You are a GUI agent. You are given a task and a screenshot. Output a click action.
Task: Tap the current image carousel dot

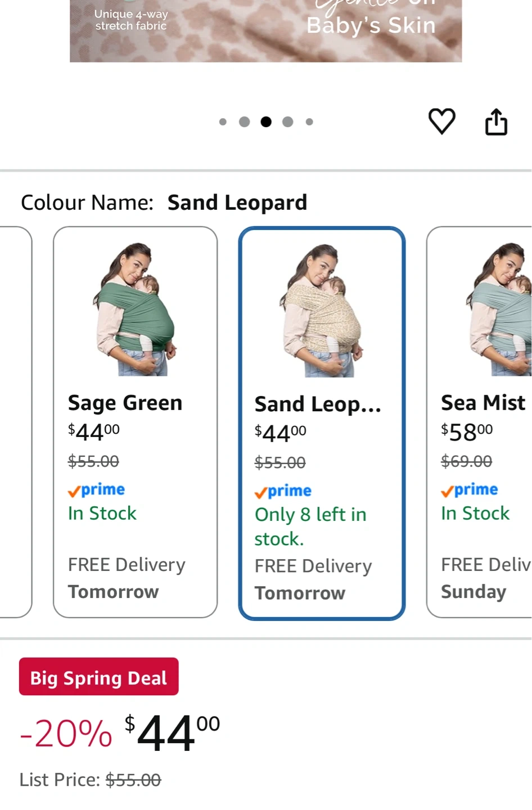(x=266, y=121)
